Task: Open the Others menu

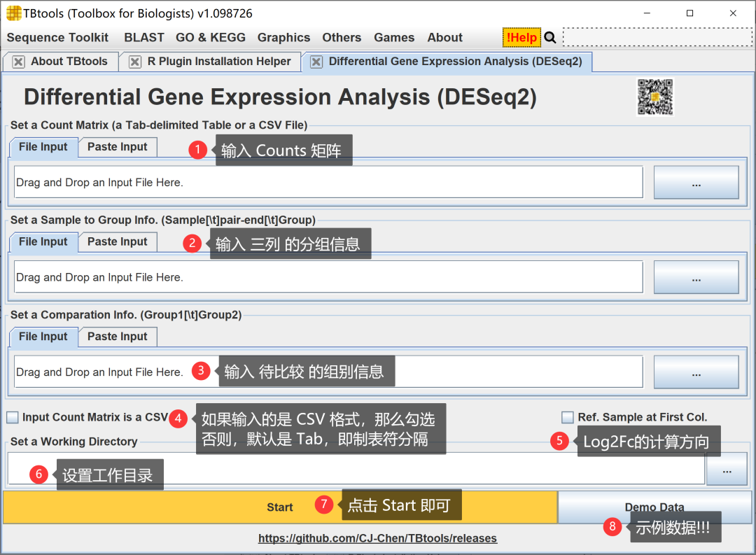Action: (342, 38)
